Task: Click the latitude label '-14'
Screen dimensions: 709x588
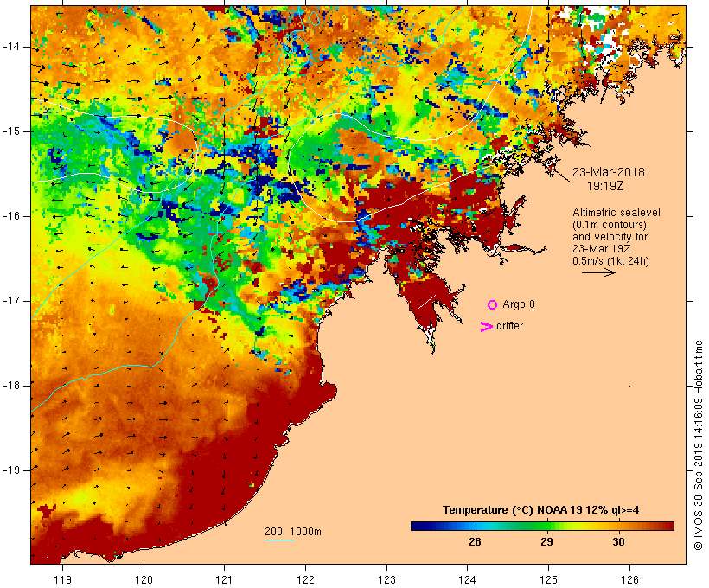Action: coord(11,47)
